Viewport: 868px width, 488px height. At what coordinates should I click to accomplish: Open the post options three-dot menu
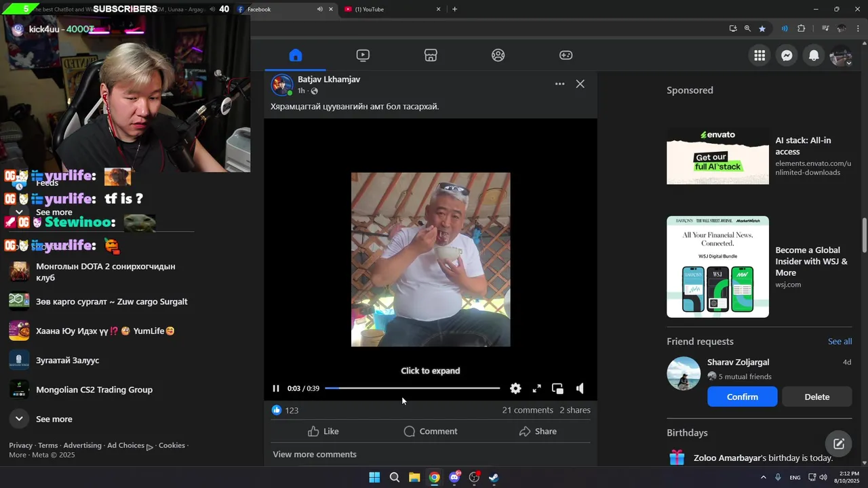coord(559,84)
